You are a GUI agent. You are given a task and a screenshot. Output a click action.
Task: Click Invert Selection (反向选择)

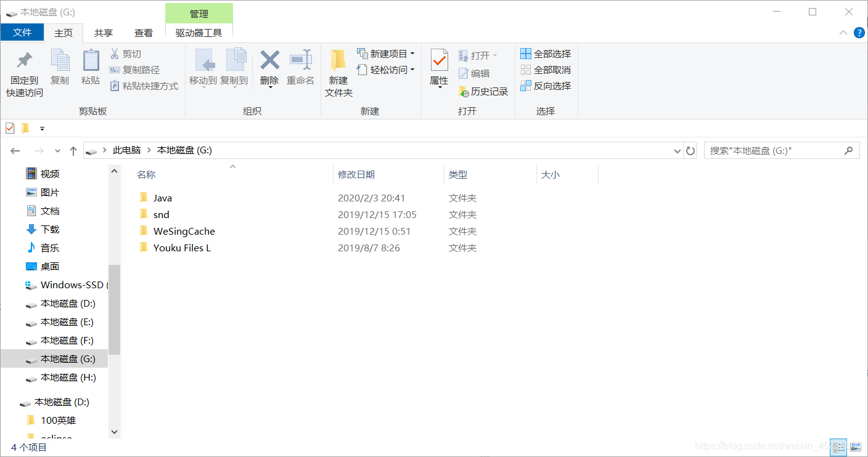[x=546, y=86]
